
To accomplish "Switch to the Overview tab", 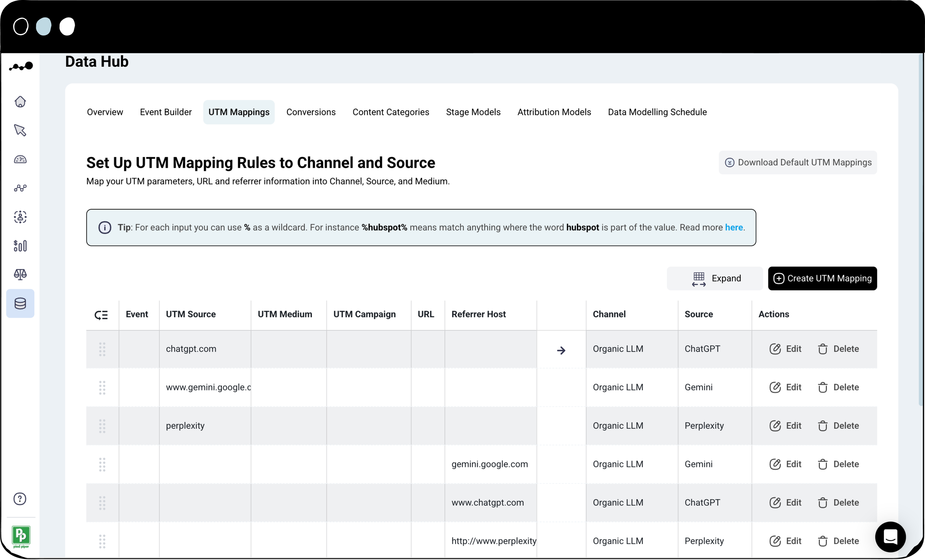I will (105, 112).
